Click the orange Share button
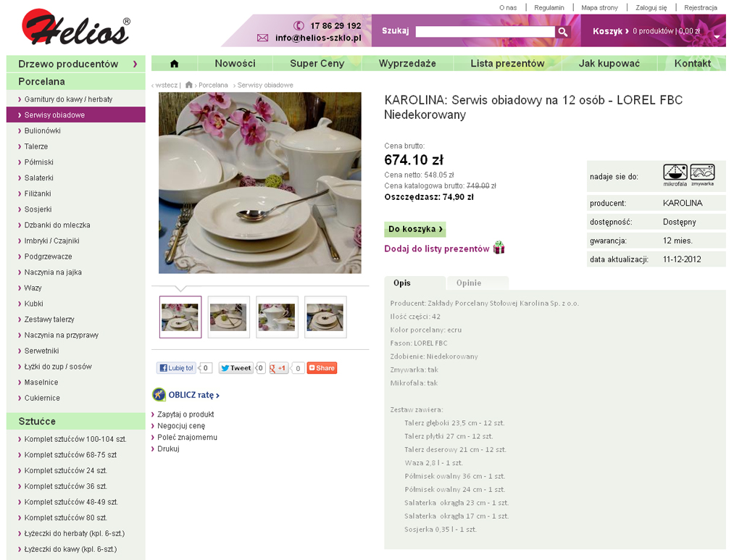The height and width of the screenshot is (560, 742). pos(322,368)
